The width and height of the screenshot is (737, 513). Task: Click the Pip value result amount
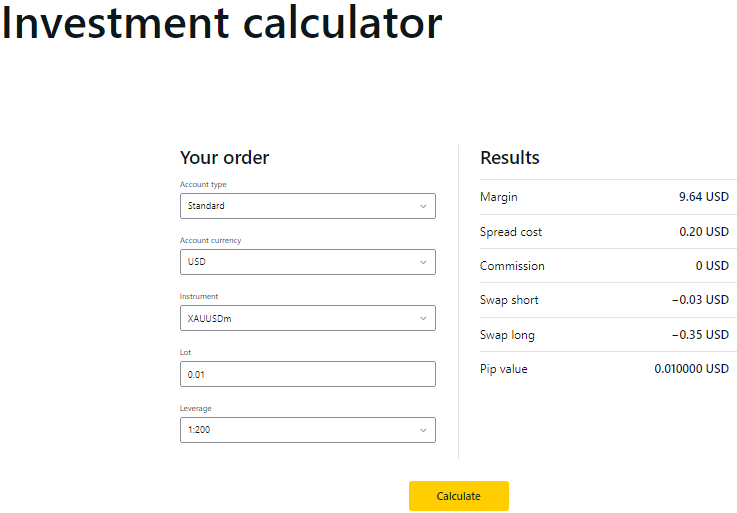pyautogui.click(x=691, y=369)
